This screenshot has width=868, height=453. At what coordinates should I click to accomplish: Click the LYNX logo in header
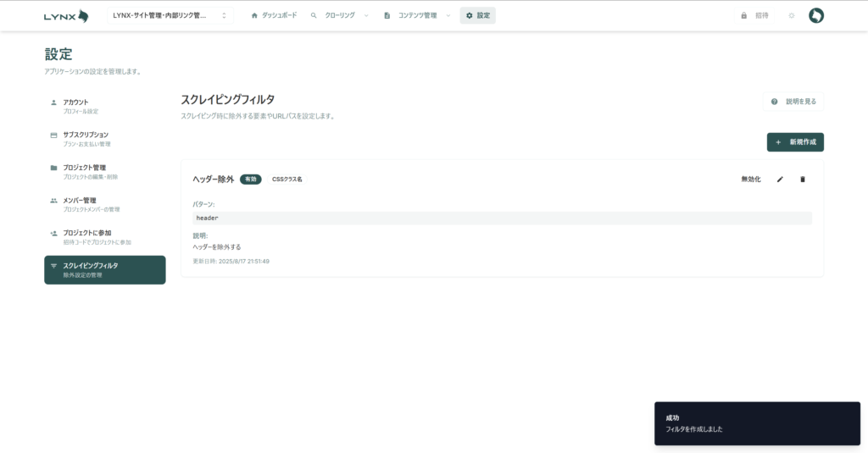[66, 15]
